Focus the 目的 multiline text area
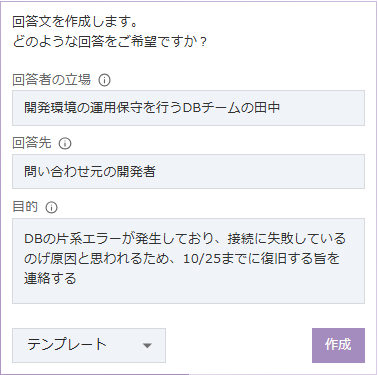Image resolution: width=378 pixels, height=375 pixels. click(188, 261)
